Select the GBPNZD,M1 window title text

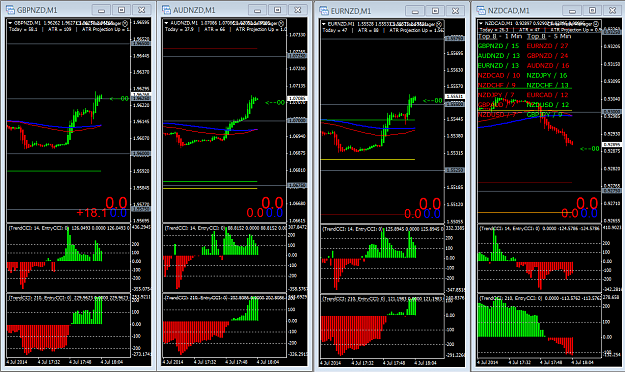click(x=37, y=10)
